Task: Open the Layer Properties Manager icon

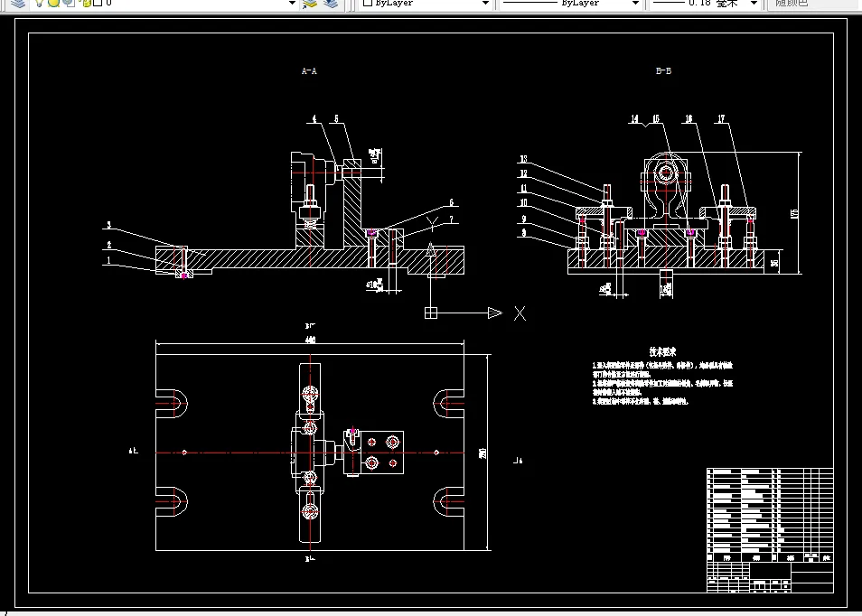Action: 17,4
